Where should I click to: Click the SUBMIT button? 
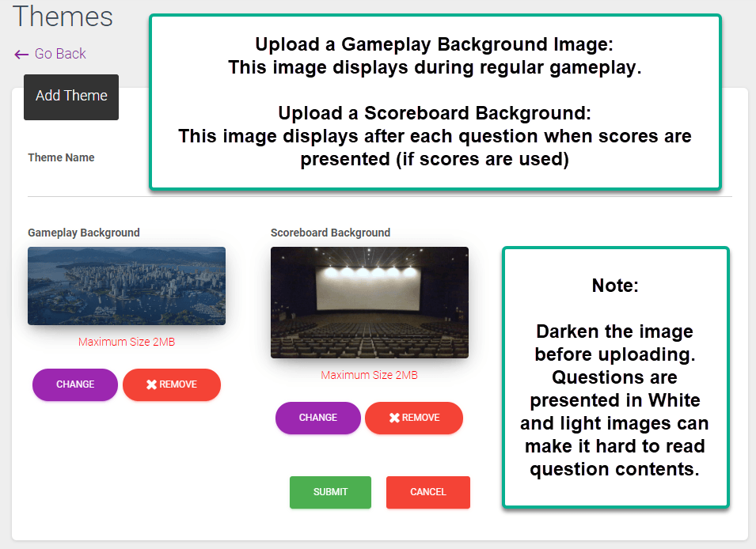pos(330,492)
